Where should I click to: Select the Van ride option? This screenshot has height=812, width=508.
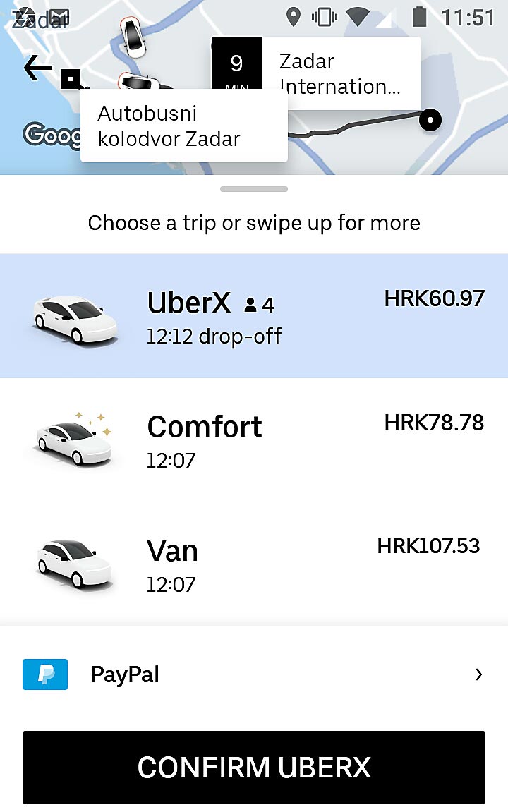pos(254,564)
